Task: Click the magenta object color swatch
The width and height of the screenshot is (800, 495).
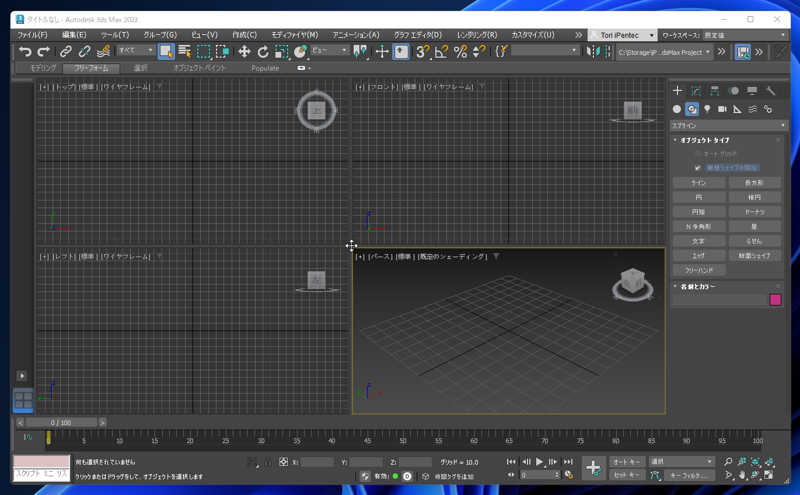Action: click(776, 300)
